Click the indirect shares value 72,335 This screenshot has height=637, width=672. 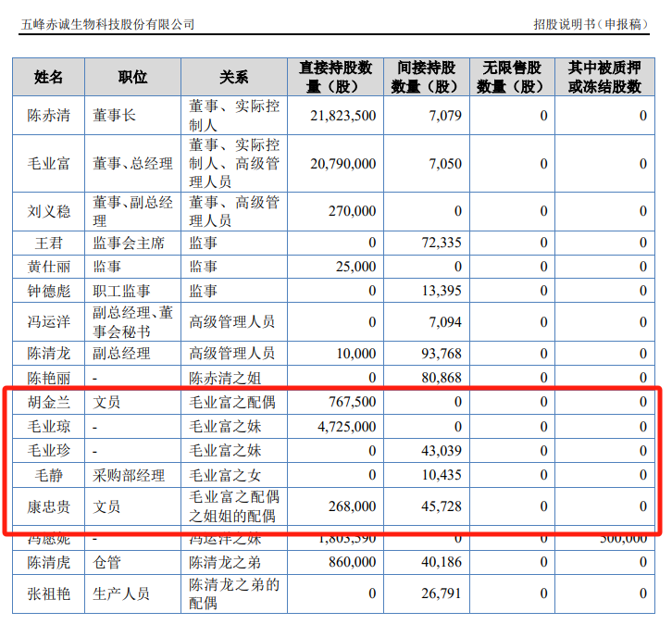442,244
